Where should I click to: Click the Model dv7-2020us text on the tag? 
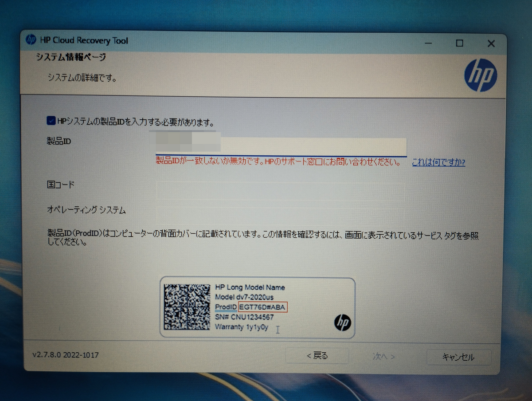(245, 297)
